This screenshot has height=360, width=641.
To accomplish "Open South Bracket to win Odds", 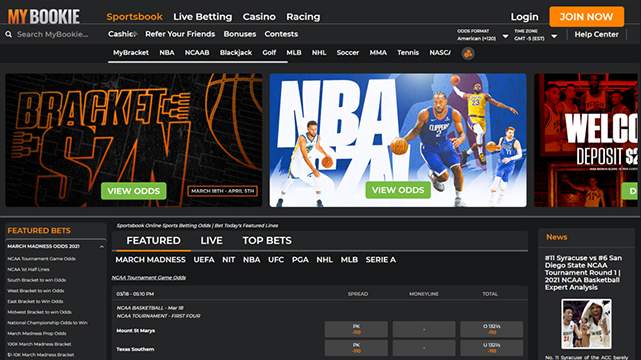I will coord(36,280).
